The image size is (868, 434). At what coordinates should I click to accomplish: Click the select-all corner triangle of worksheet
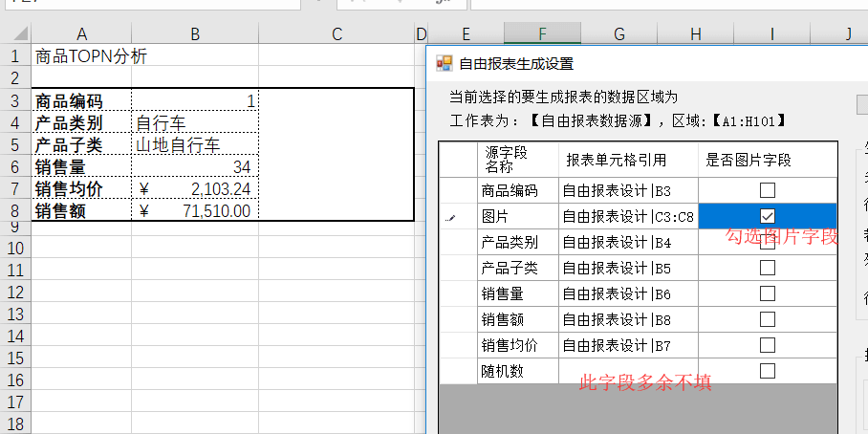click(x=20, y=33)
